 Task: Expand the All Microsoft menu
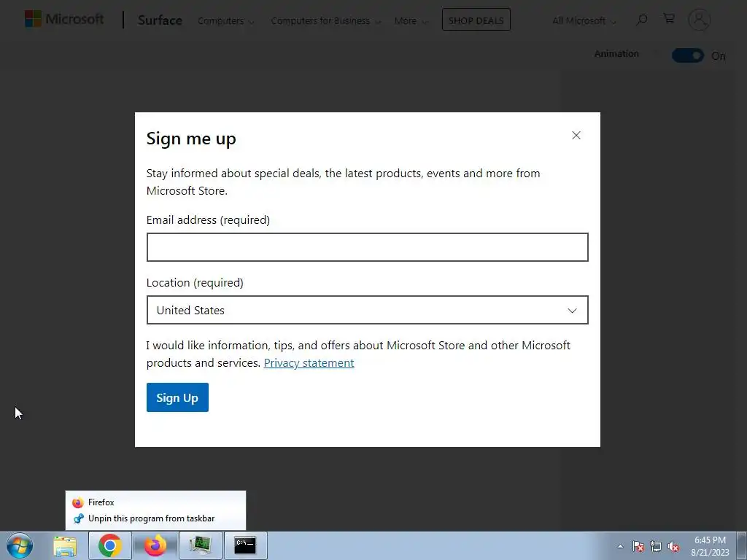[x=584, y=21]
